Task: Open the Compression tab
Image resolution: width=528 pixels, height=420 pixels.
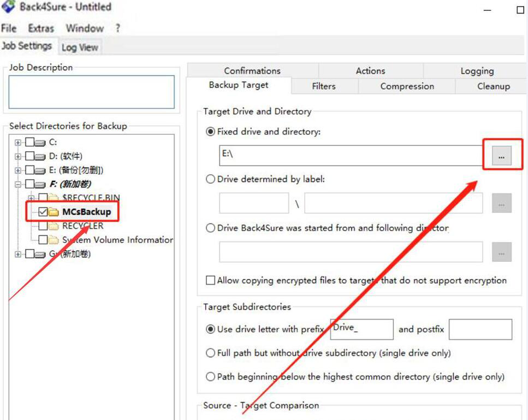Action: [x=407, y=86]
